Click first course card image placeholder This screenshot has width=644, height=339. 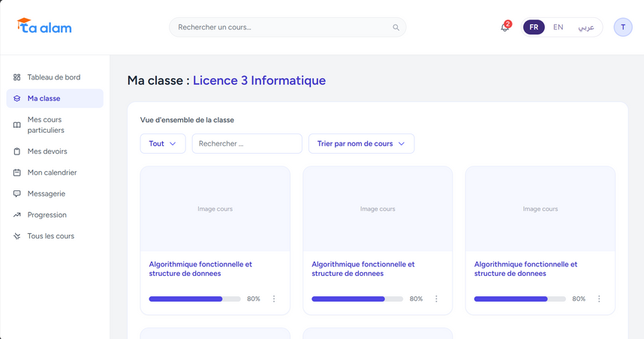215,209
